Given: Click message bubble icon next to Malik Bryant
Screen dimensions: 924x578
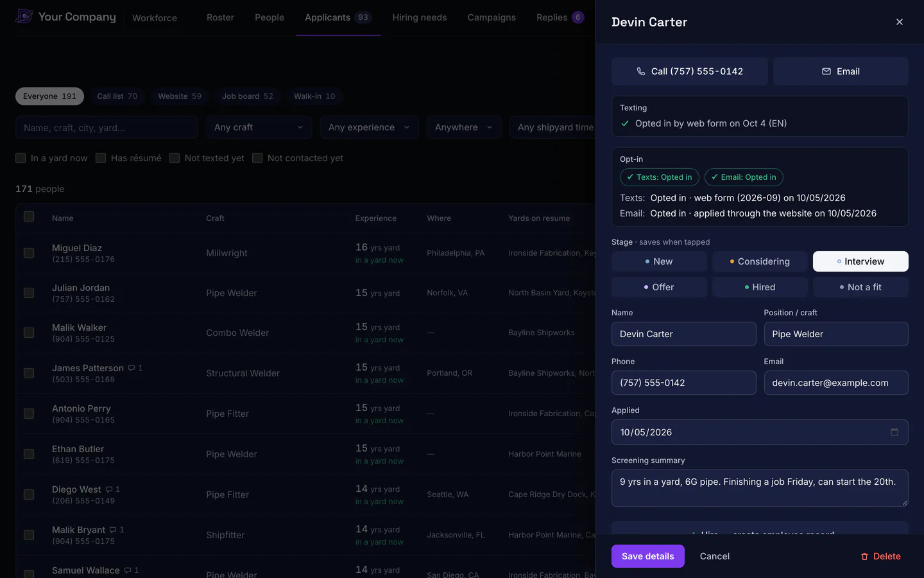Looking at the screenshot, I should click(113, 530).
